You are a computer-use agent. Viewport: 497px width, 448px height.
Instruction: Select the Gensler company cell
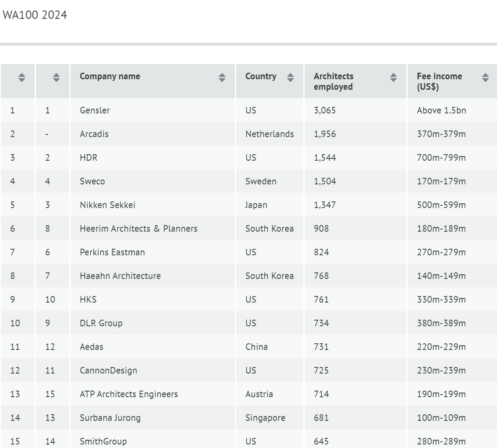click(153, 110)
